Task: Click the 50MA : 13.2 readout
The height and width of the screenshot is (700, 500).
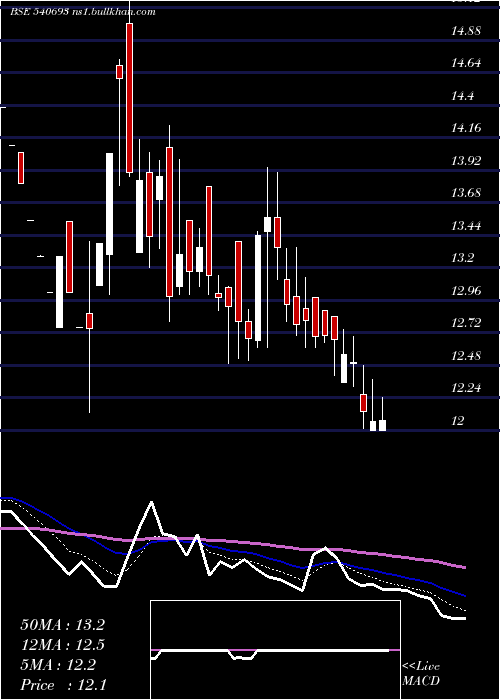Action: point(62,625)
